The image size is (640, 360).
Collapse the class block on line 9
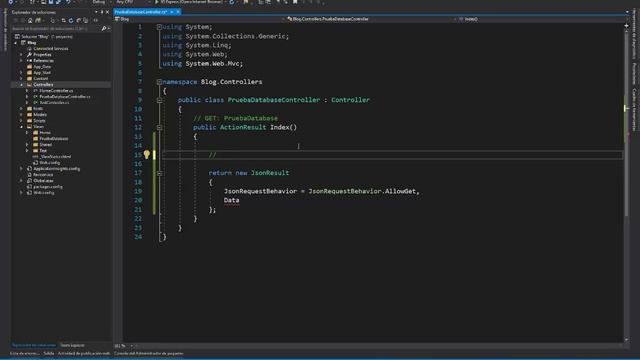click(159, 100)
